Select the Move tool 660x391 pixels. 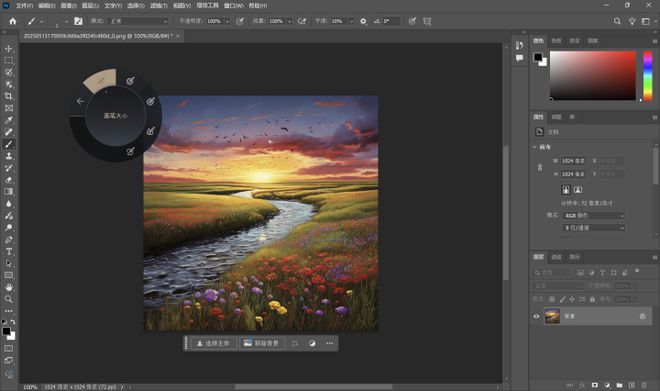pyautogui.click(x=8, y=49)
